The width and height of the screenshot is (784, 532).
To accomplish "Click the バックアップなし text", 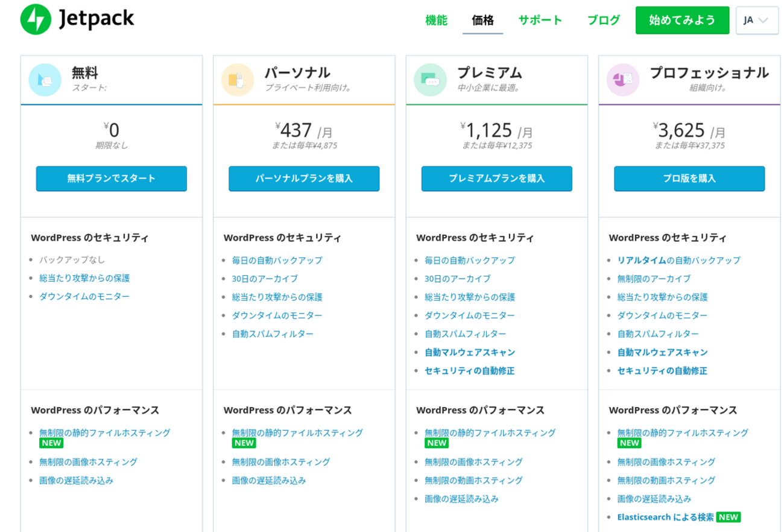I will click(72, 260).
